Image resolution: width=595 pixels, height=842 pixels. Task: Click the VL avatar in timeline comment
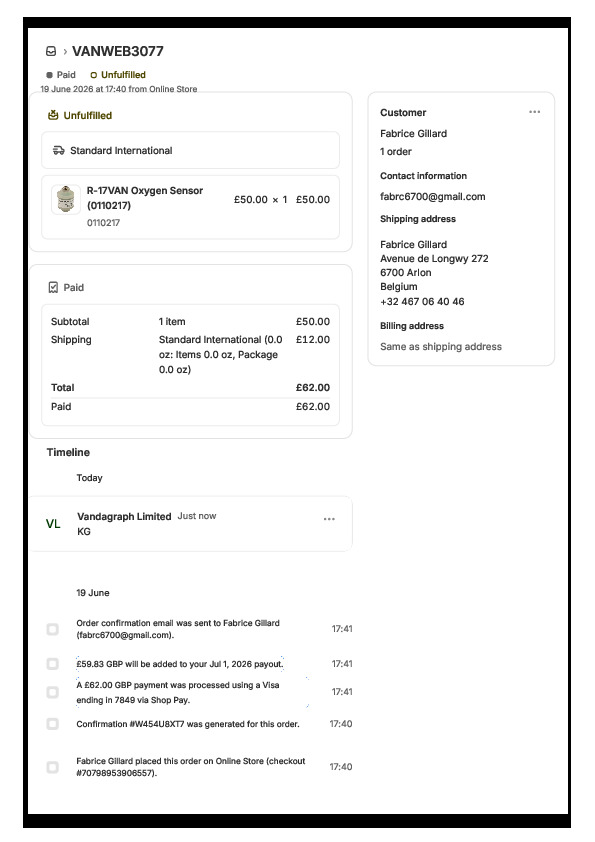point(53,524)
